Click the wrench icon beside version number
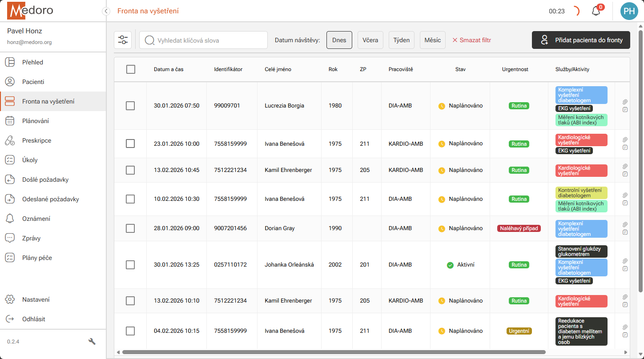The width and height of the screenshot is (644, 359). click(92, 341)
